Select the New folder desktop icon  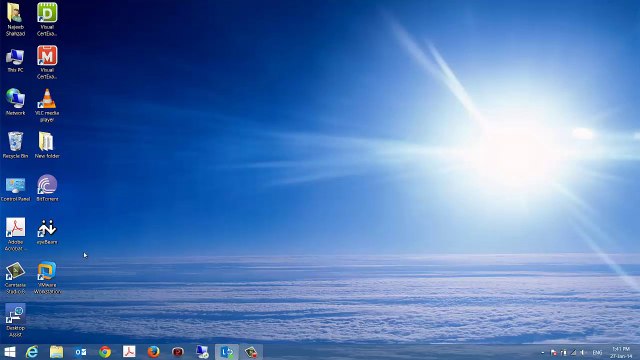coord(47,145)
